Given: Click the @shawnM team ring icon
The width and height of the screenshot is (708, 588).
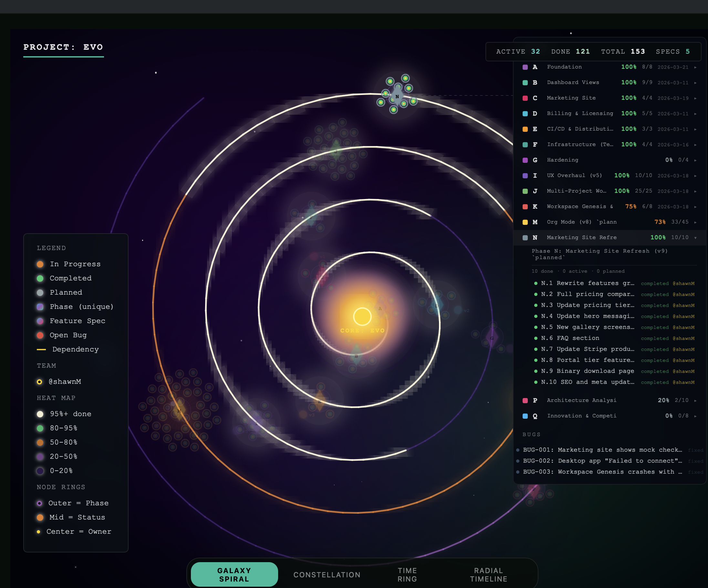Looking at the screenshot, I should click(39, 382).
